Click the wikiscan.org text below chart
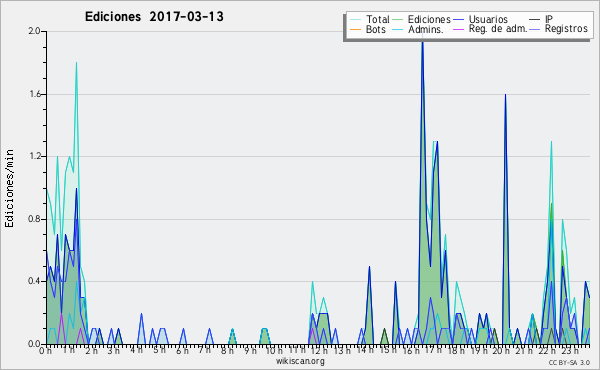The width and height of the screenshot is (600, 370). 300,361
